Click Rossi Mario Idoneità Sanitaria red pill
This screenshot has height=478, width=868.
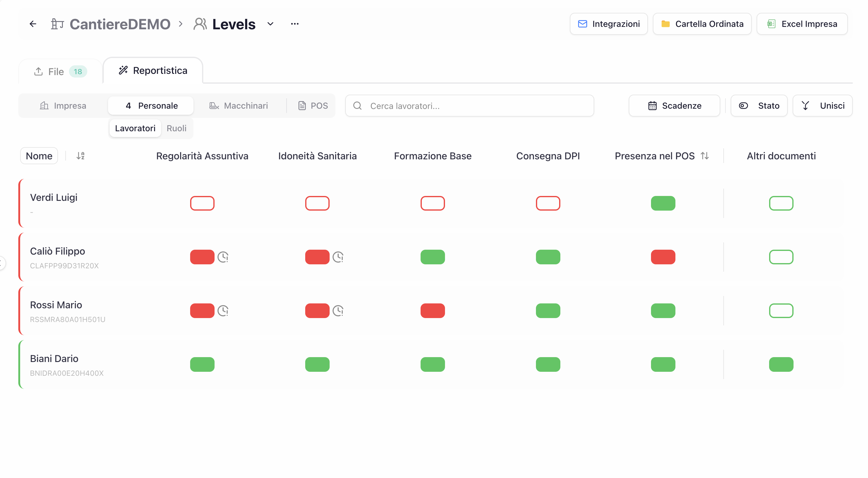(x=317, y=311)
